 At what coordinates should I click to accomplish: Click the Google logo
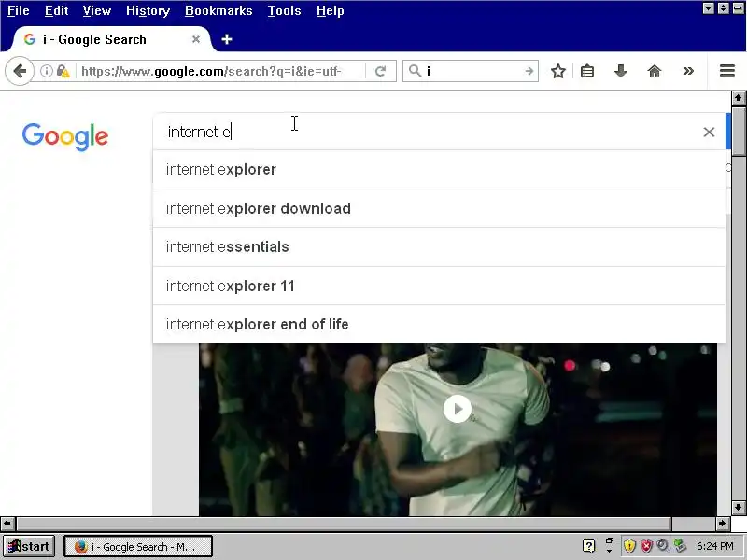tap(65, 136)
